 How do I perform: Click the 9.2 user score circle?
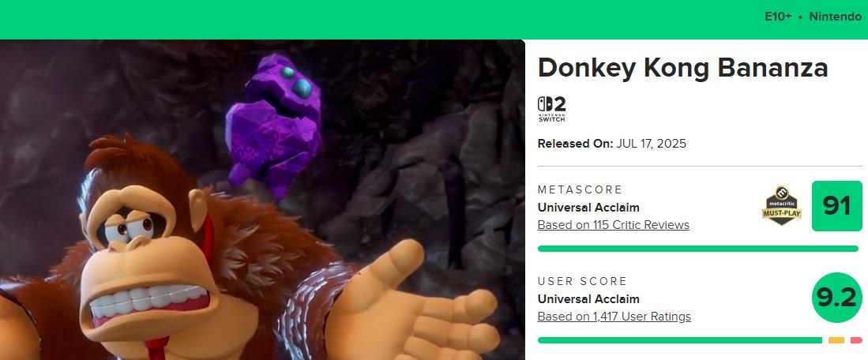[x=836, y=298]
